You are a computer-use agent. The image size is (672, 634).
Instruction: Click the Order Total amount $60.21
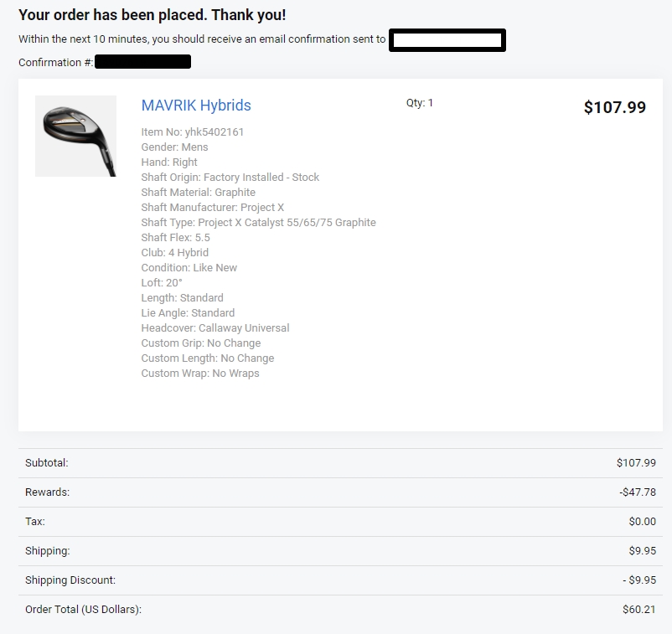[638, 610]
